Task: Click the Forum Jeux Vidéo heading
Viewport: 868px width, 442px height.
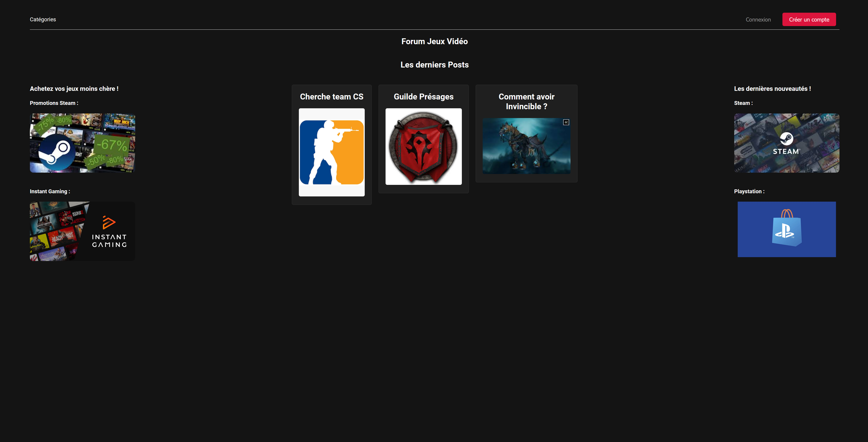Action: click(434, 41)
